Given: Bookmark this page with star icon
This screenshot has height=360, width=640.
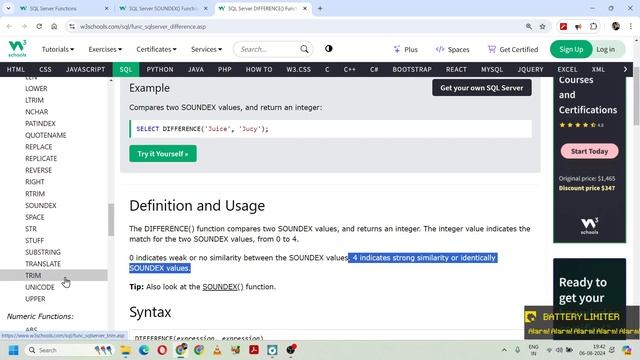Looking at the screenshot, I should 542,27.
